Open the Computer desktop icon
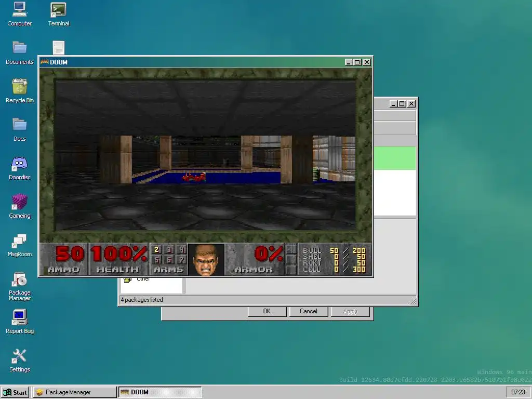Viewport: 532px width, 399px height. coord(19,14)
